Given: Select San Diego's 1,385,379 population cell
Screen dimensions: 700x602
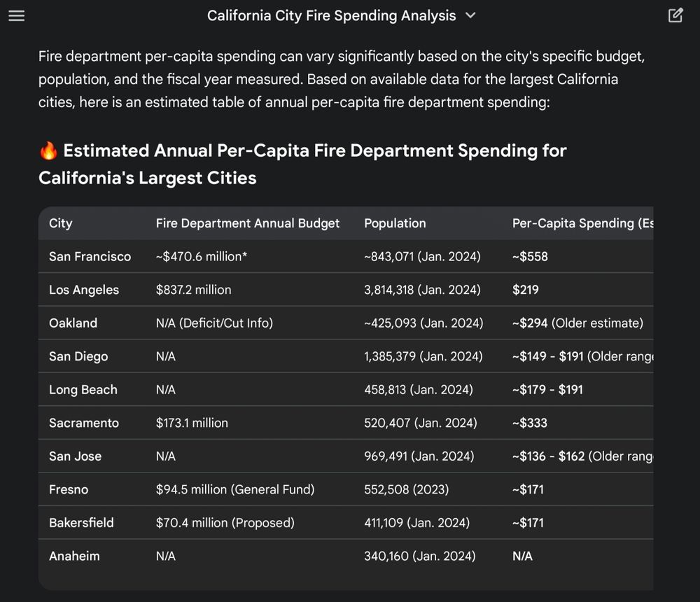Looking at the screenshot, I should point(423,356).
